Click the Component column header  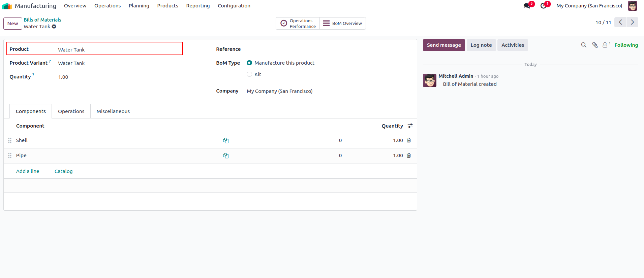pyautogui.click(x=30, y=126)
